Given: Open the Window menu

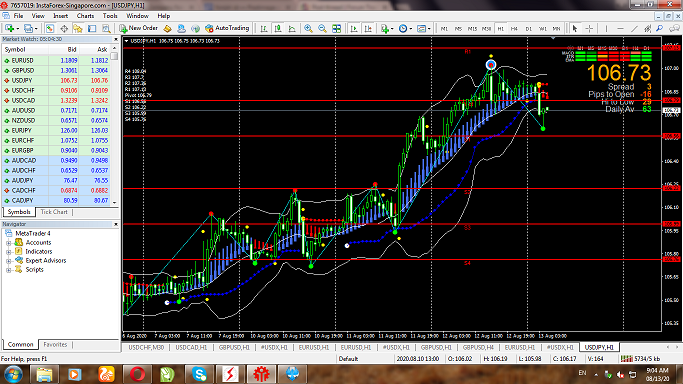Looking at the screenshot, I should coord(137,16).
